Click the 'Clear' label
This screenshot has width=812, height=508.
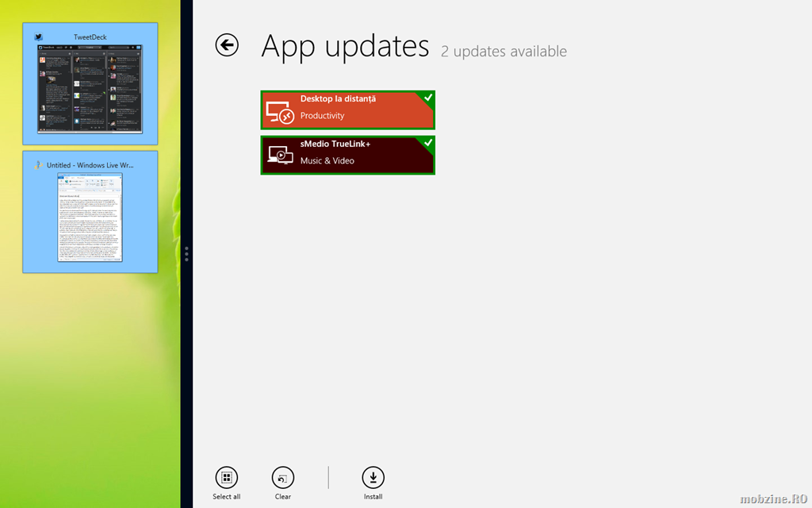(x=283, y=497)
